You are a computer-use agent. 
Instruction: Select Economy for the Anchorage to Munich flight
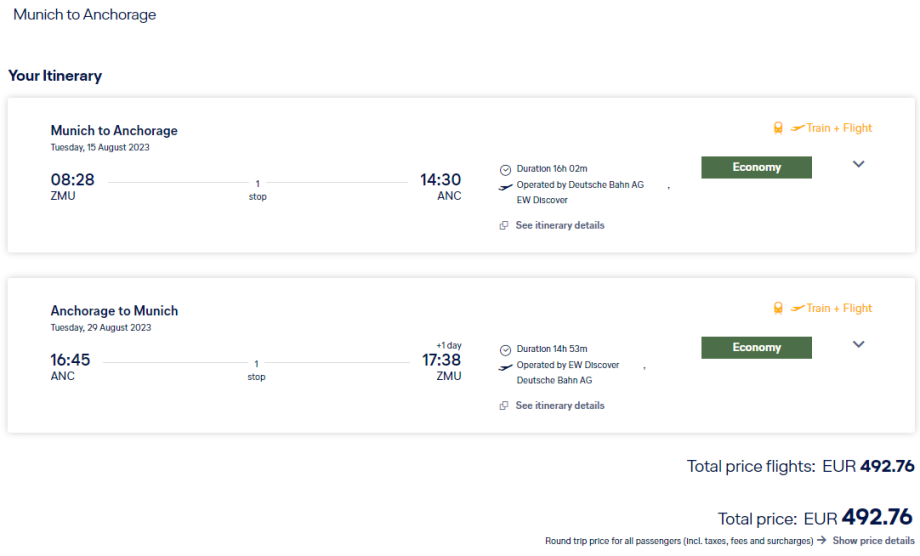[x=756, y=347]
